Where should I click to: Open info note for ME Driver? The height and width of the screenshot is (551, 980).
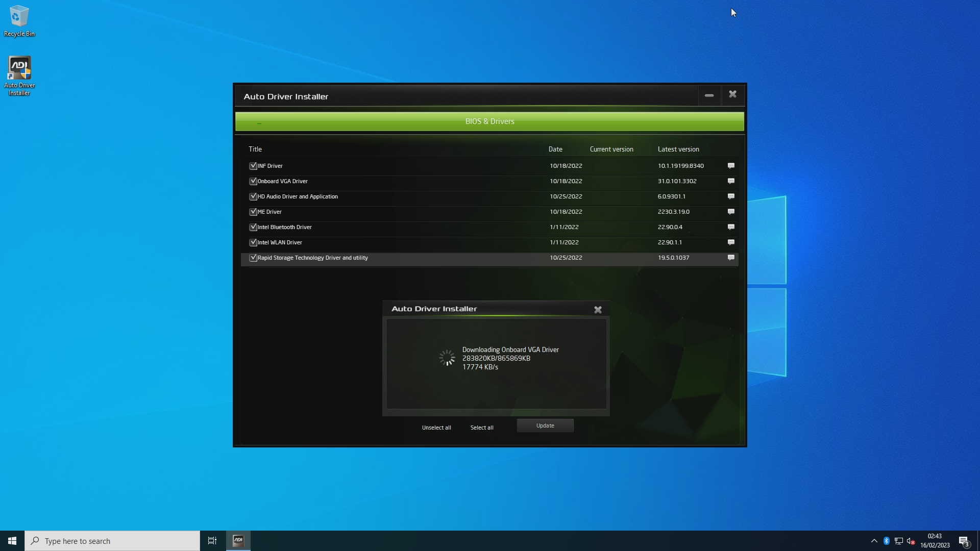coord(731,212)
